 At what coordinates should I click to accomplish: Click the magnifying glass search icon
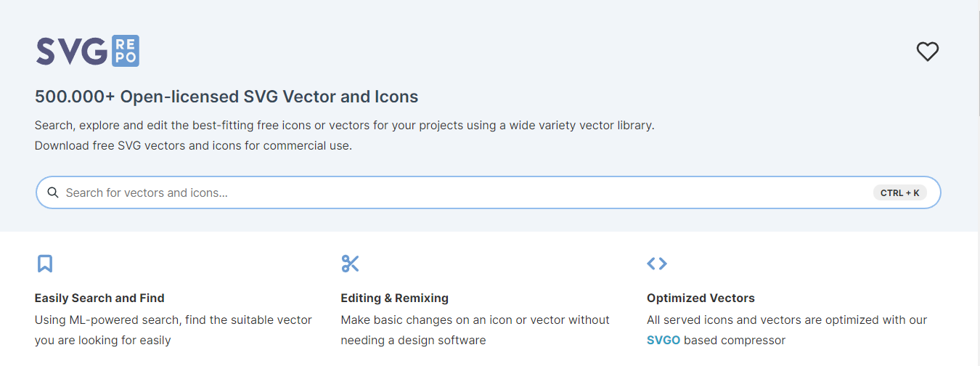click(53, 193)
